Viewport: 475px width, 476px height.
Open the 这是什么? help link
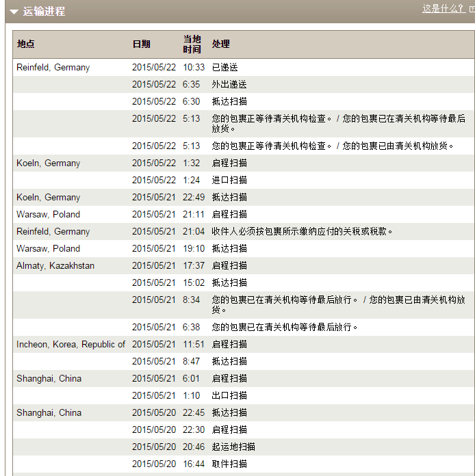[x=443, y=9]
